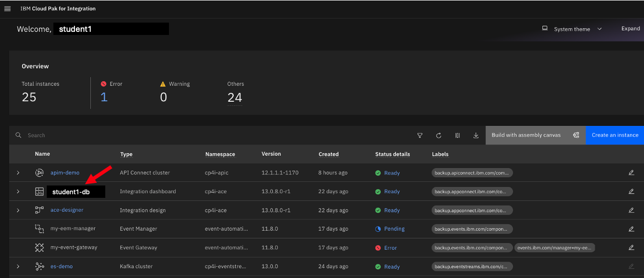The width and height of the screenshot is (644, 278).
Task: Edit the apim-demo instance
Action: pos(632,173)
